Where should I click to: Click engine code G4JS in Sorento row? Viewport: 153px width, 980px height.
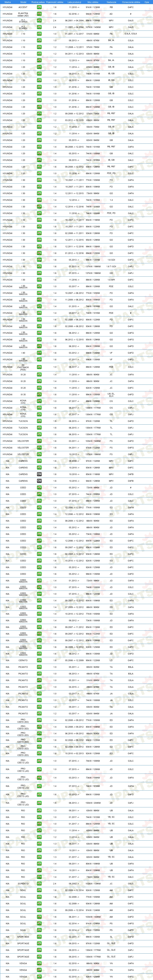tap(130, 884)
